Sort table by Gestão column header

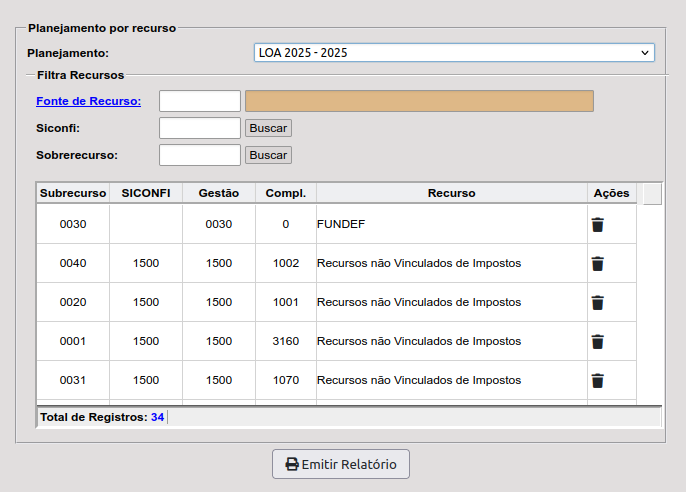[x=219, y=193]
